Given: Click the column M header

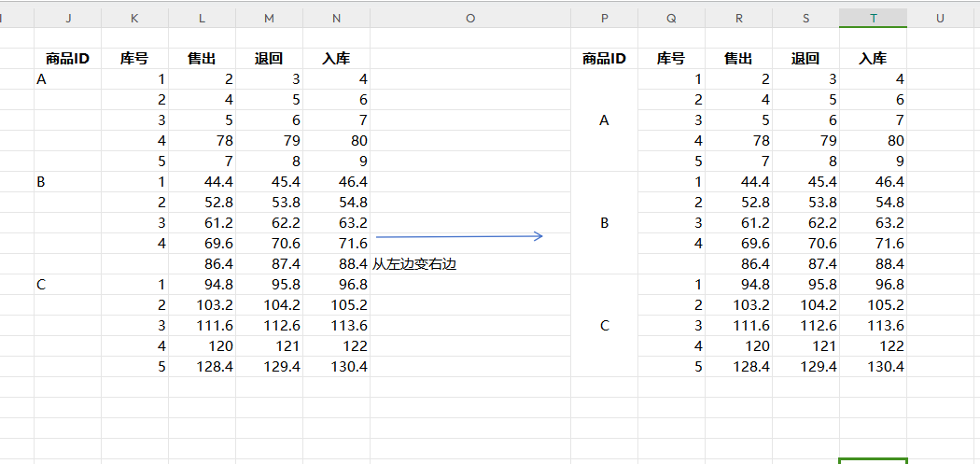Looking at the screenshot, I should tap(269, 18).
